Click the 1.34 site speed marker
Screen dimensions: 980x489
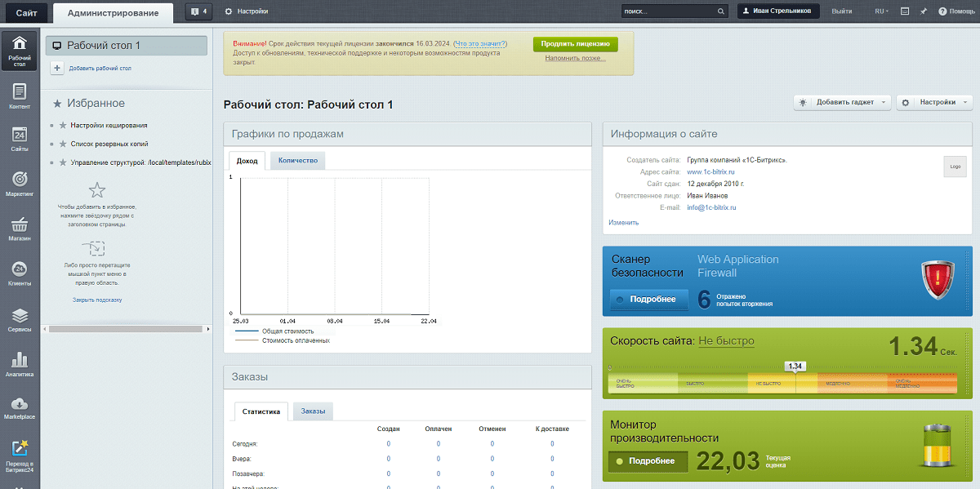[795, 367]
